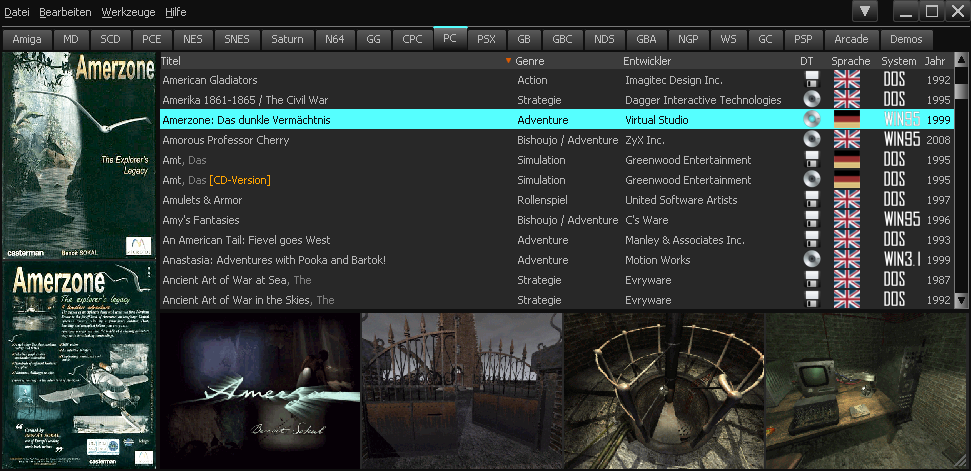
Task: Click the German flag in the Amerzone row
Action: pos(847,119)
